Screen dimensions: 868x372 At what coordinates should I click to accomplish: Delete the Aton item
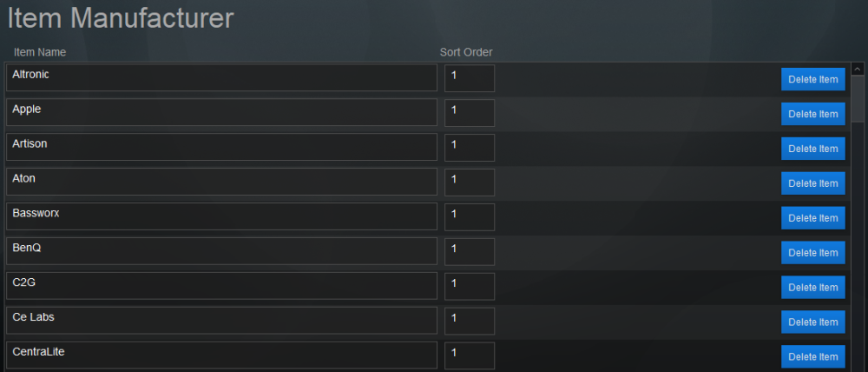pyautogui.click(x=812, y=183)
